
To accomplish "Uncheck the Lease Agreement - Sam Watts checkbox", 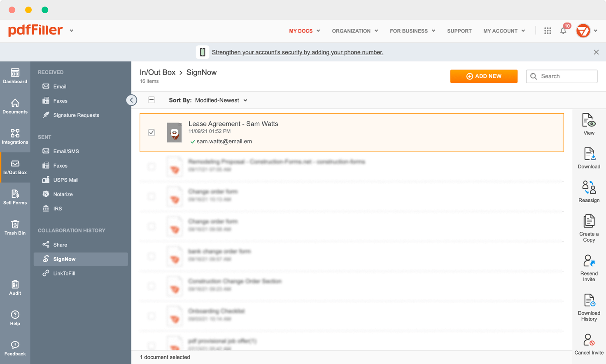I will [151, 132].
